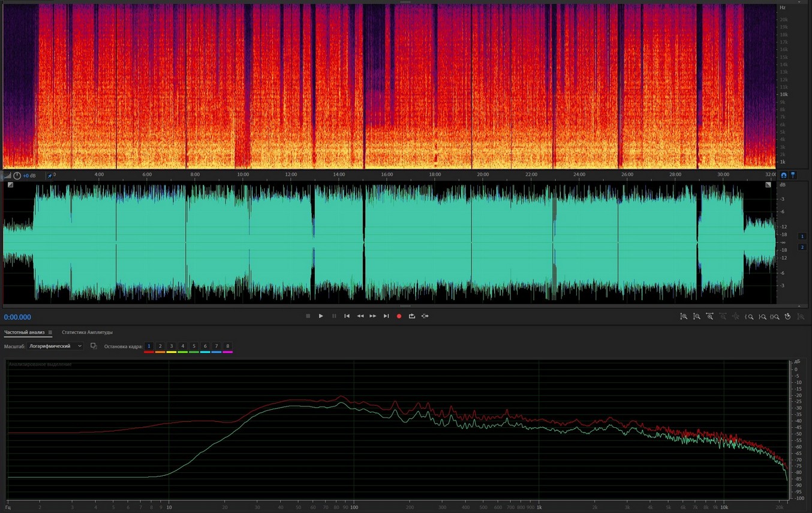Click hold frame button 1

pyautogui.click(x=149, y=346)
